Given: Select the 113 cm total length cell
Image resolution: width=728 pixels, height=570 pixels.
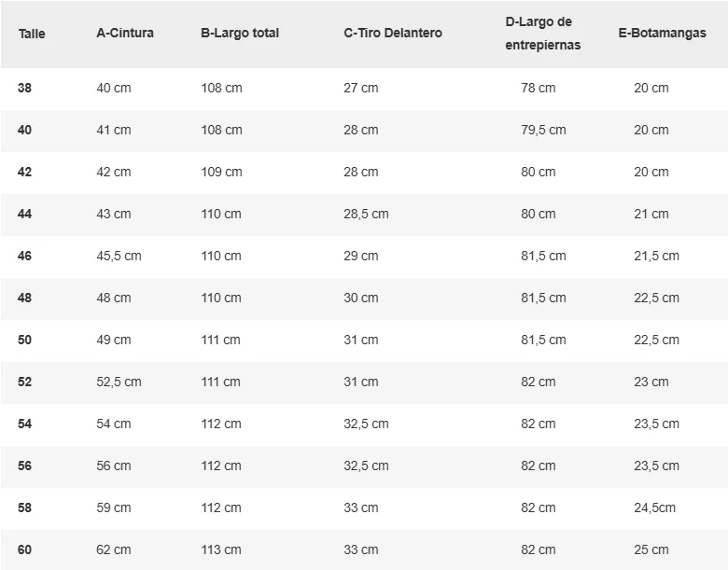Looking at the screenshot, I should click(221, 550).
